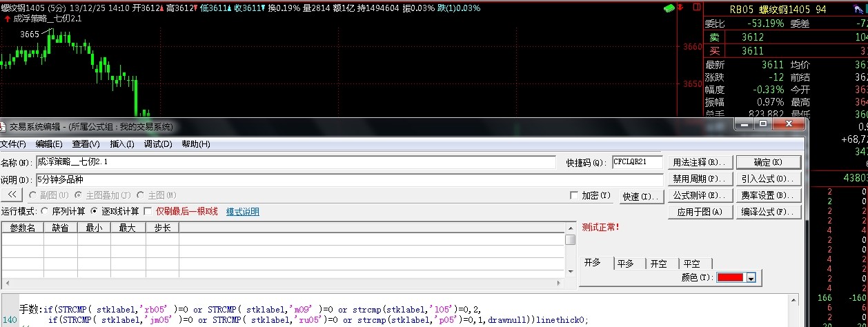This screenshot has width=868, height=327.
Task: Click the 用法注释(R).. button
Action: click(700, 162)
